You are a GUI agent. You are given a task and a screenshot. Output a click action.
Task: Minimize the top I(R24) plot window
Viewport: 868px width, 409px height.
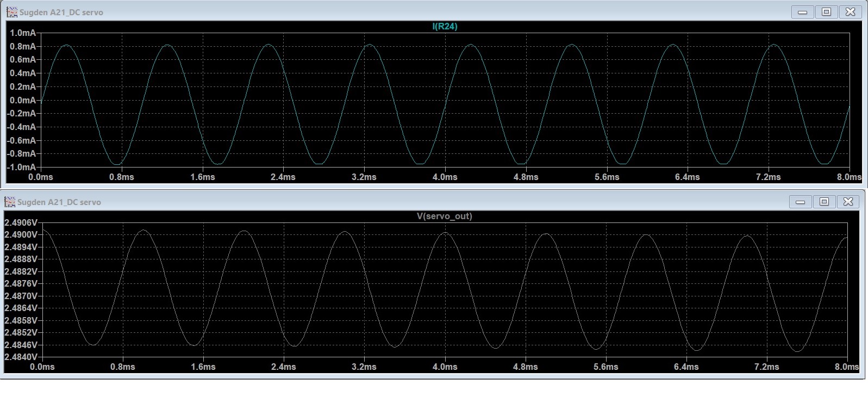click(802, 12)
